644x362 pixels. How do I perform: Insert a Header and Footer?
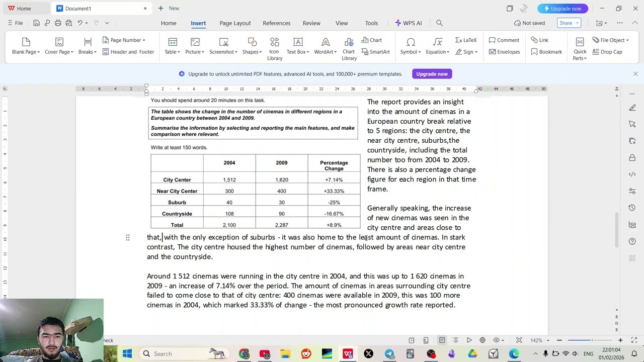[x=128, y=52]
